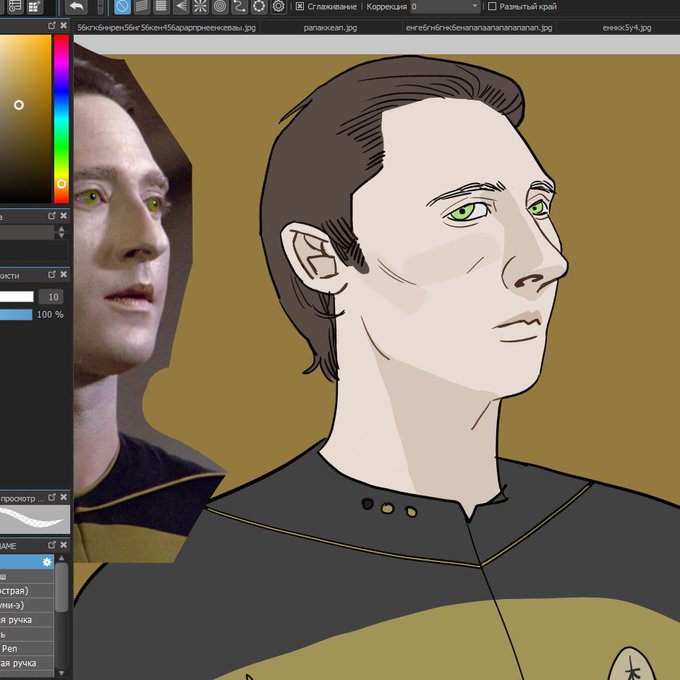Enable the curve snap guide
The height and width of the screenshot is (680, 680).
(x=239, y=7)
